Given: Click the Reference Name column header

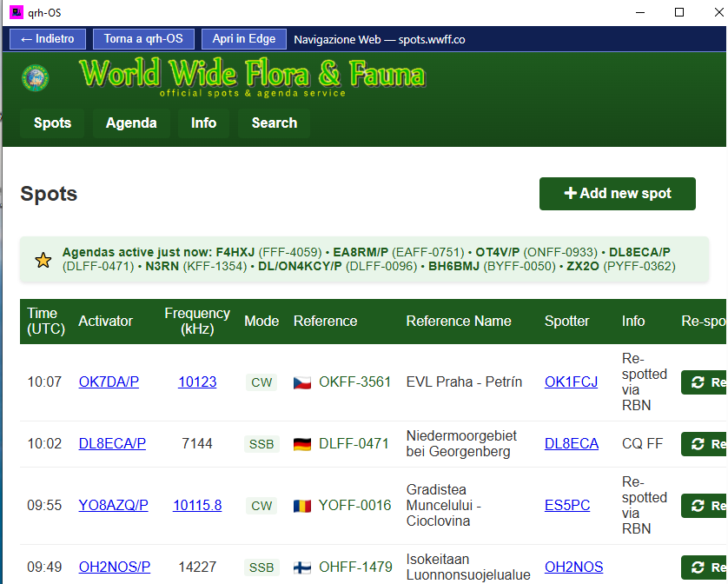Looking at the screenshot, I should (x=459, y=321).
